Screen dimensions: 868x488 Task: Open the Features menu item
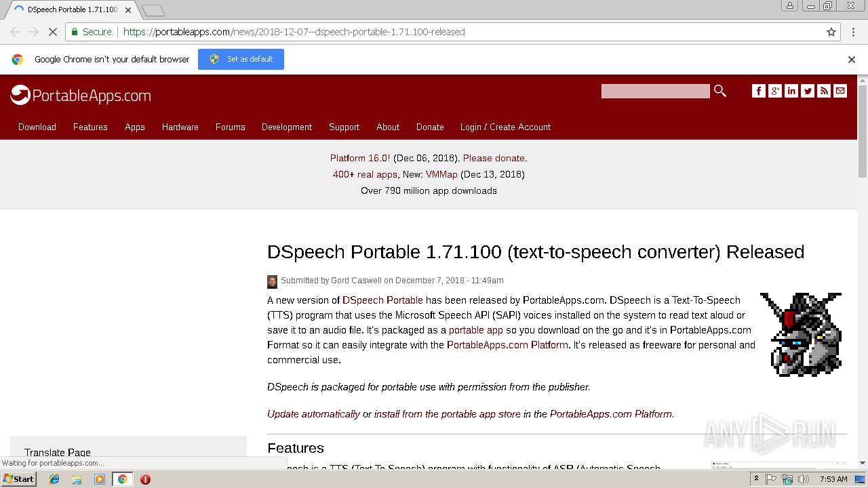[90, 127]
